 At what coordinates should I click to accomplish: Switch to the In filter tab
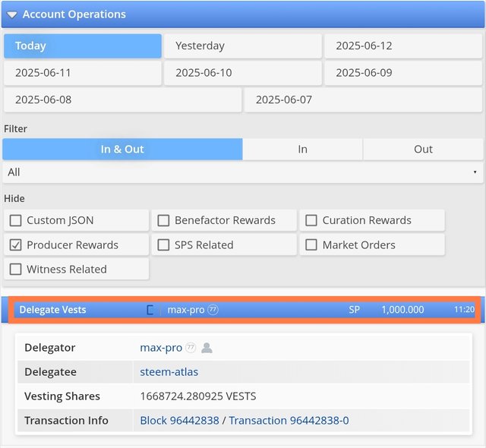pos(302,150)
